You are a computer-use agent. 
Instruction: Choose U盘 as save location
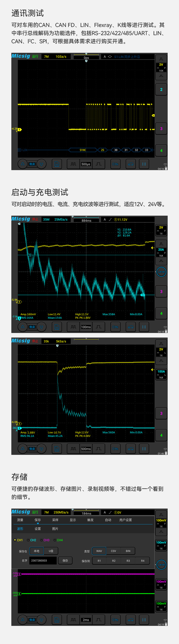pos(51,551)
